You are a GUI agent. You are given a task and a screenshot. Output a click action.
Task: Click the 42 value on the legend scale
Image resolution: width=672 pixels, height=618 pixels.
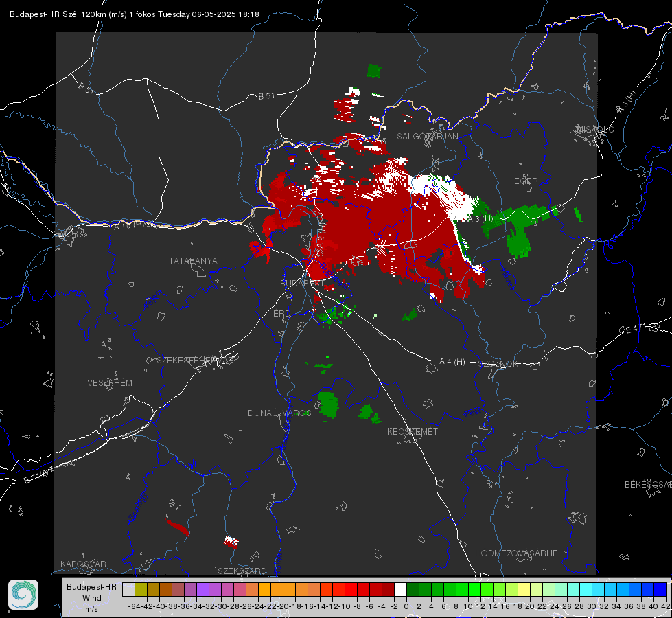point(665,606)
